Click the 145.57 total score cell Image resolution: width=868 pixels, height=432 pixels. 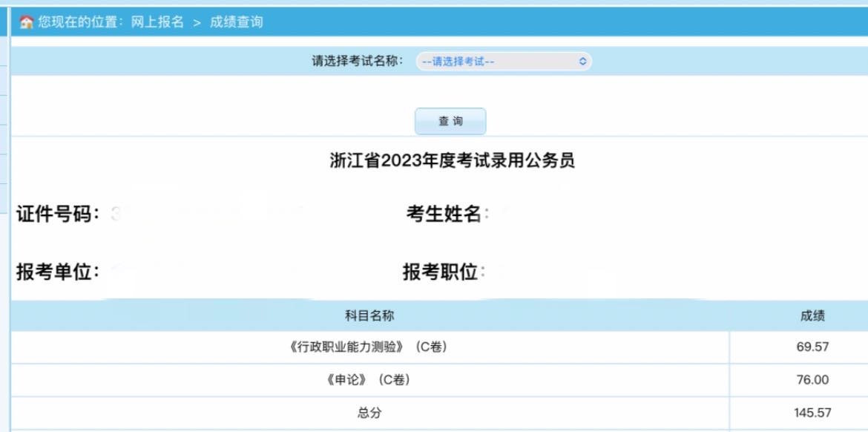click(812, 413)
